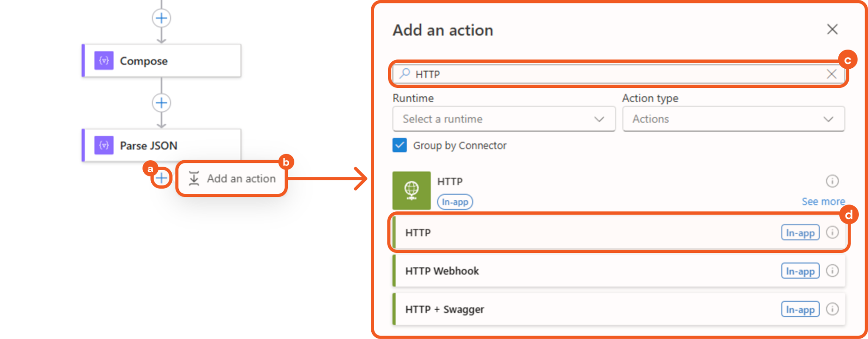Select the green HTTP connector globe icon
The width and height of the screenshot is (868, 339).
point(411,190)
